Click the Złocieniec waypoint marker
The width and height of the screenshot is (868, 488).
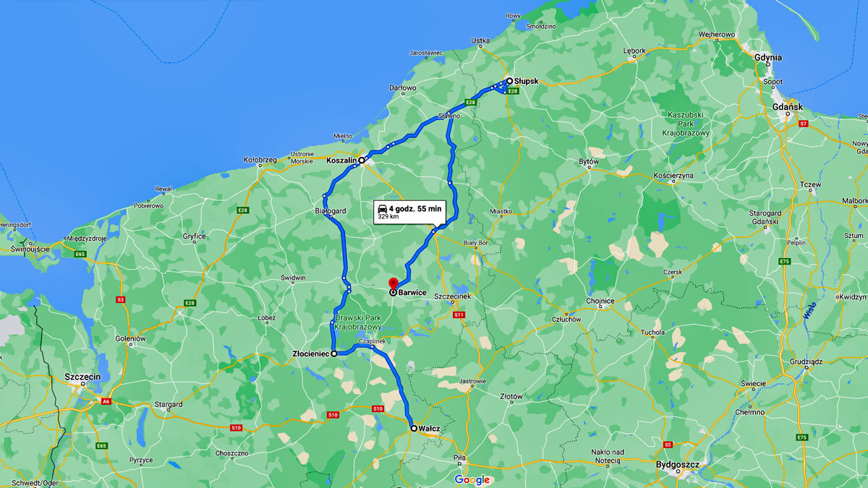[334, 354]
